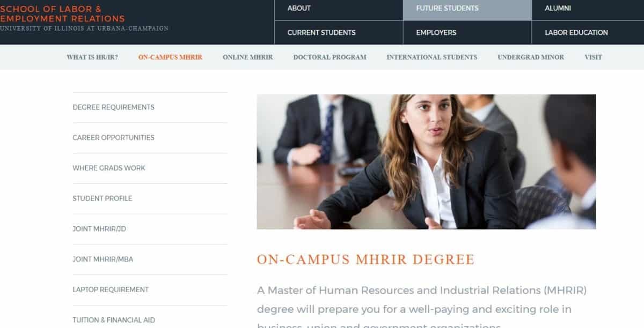The height and width of the screenshot is (328, 644).
Task: Open the About menu item
Action: [x=338, y=10]
